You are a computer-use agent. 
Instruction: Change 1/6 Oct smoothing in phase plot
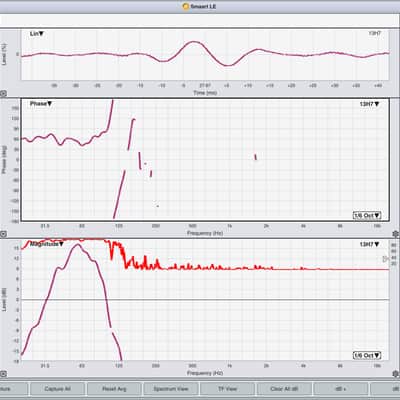pyautogui.click(x=367, y=215)
